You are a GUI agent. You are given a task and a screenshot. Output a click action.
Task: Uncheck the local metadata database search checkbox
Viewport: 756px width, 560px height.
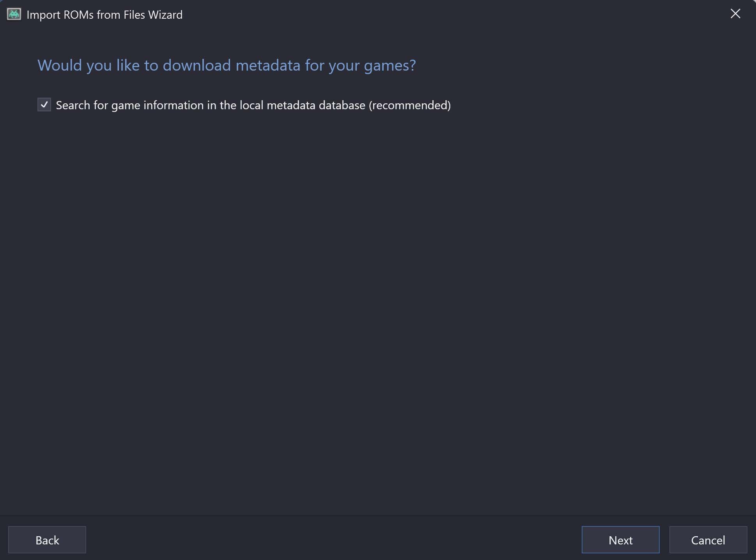[44, 105]
